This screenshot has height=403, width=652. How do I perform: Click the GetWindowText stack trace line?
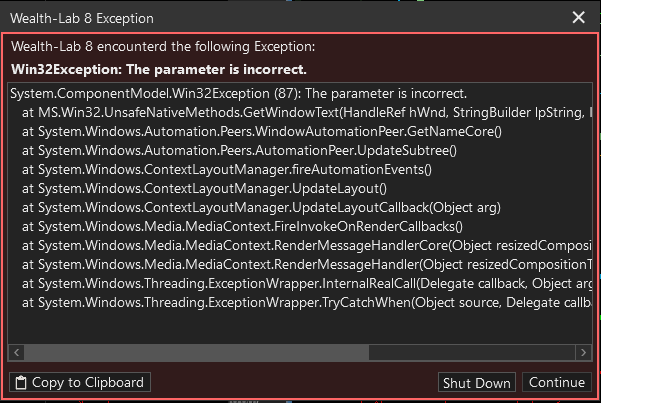307,113
